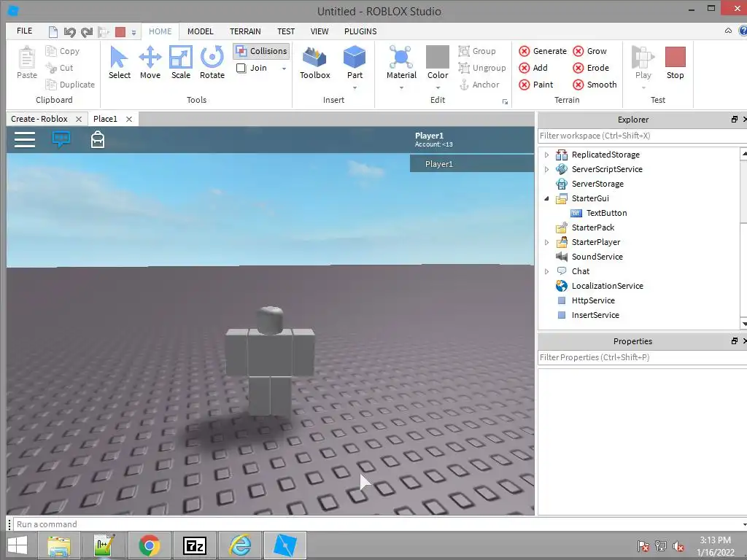
Task: Choose the Scale tool
Action: pos(181,62)
